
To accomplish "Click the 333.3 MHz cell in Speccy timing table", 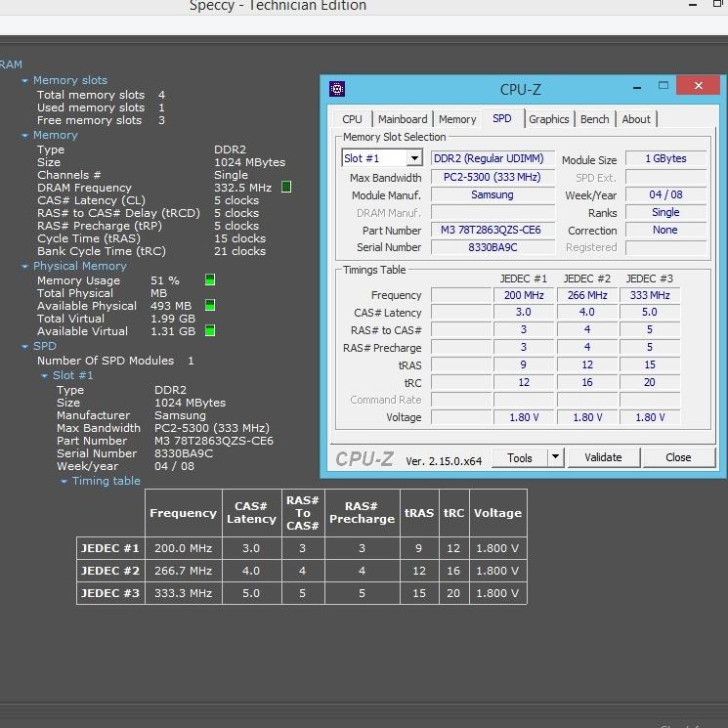I will point(184,593).
